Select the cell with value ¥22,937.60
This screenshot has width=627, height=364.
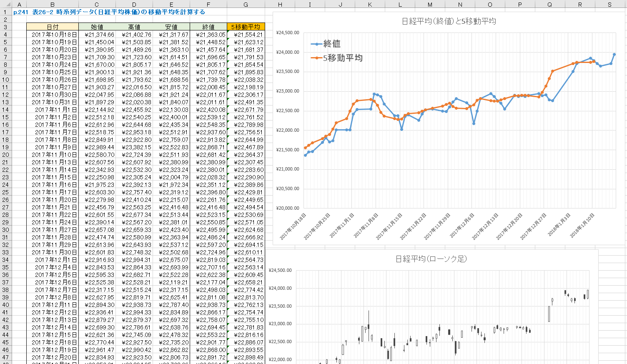tap(208, 132)
